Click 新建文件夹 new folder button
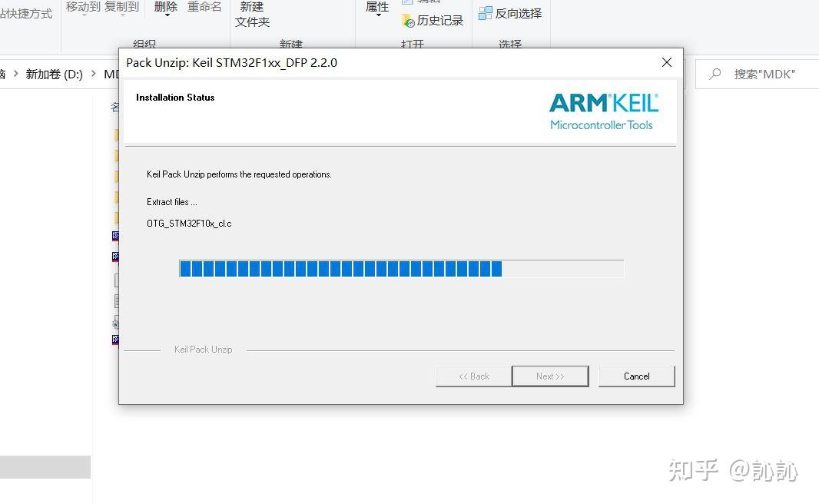819x504 pixels. (x=252, y=14)
